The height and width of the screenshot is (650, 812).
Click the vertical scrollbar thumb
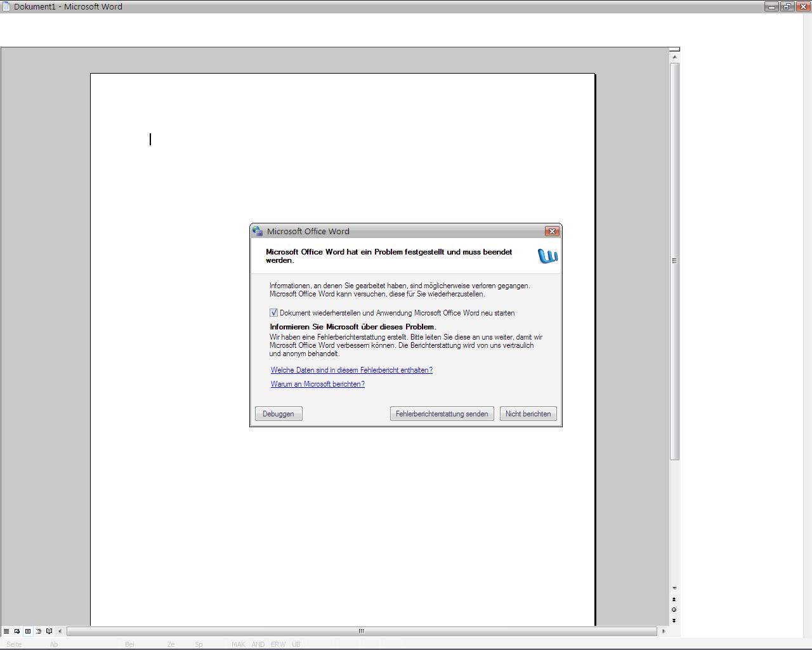tap(674, 261)
